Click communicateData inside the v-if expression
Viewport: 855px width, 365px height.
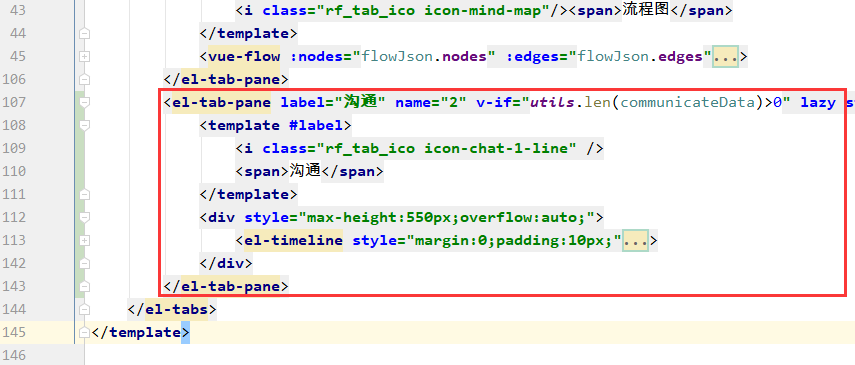[687, 102]
